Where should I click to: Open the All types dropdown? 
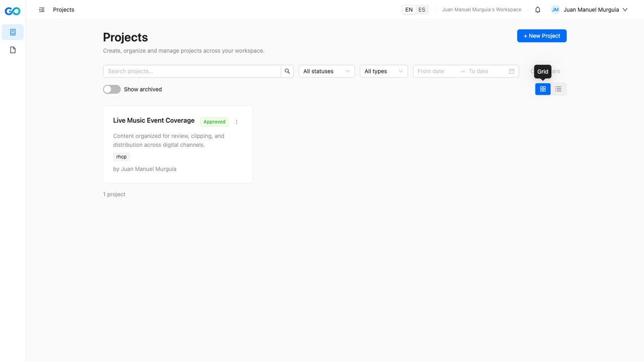coord(384,71)
